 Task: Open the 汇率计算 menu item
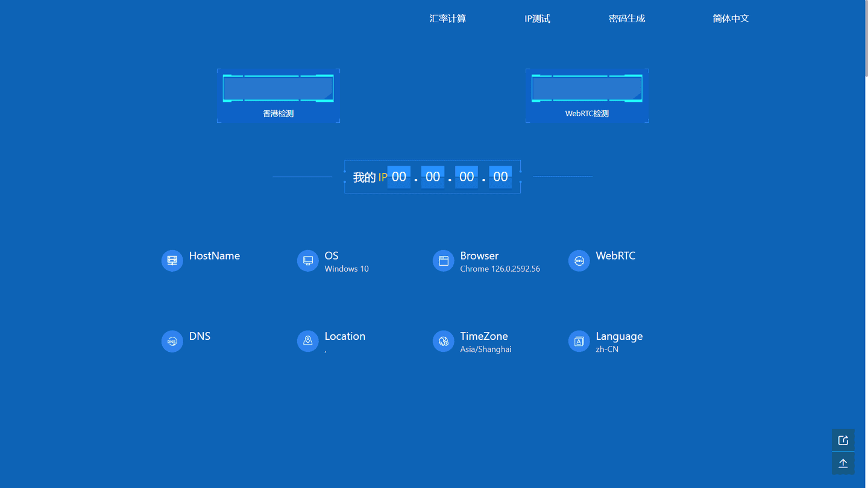click(x=447, y=19)
